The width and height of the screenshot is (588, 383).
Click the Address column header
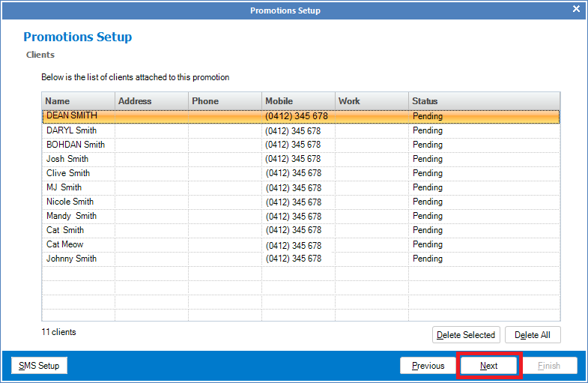(x=151, y=100)
